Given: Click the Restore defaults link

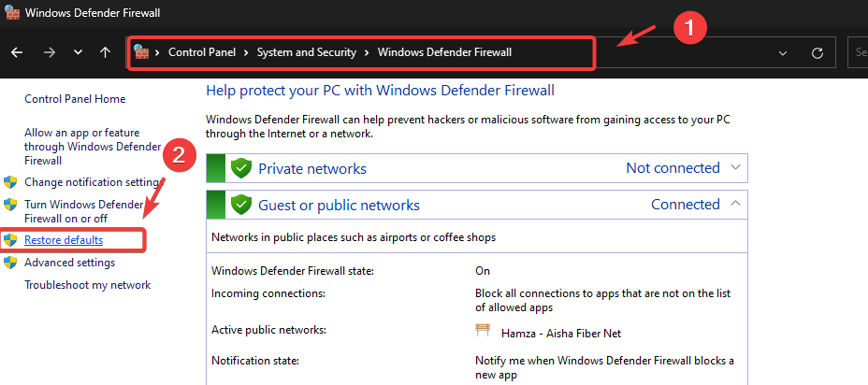Looking at the screenshot, I should (64, 240).
